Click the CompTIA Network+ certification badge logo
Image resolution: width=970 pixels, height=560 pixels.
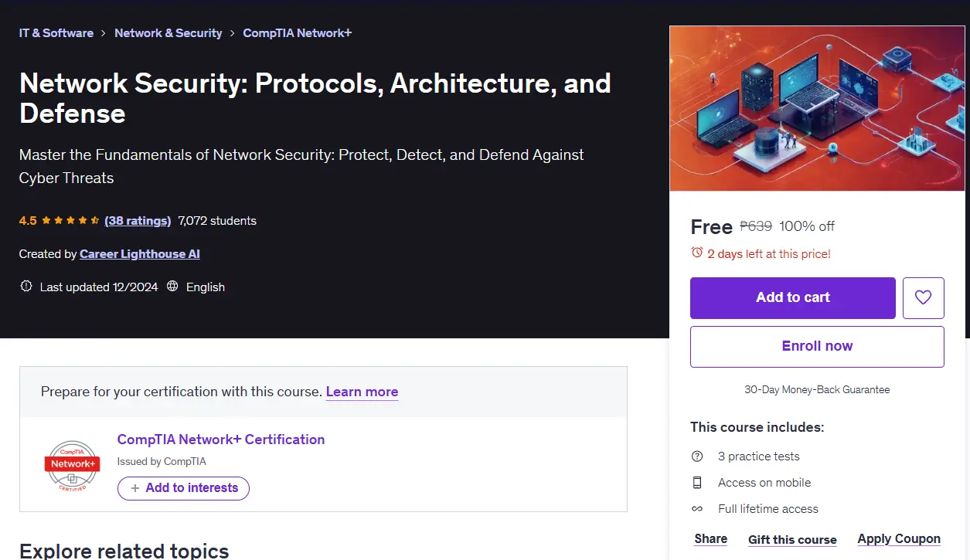pyautogui.click(x=72, y=466)
